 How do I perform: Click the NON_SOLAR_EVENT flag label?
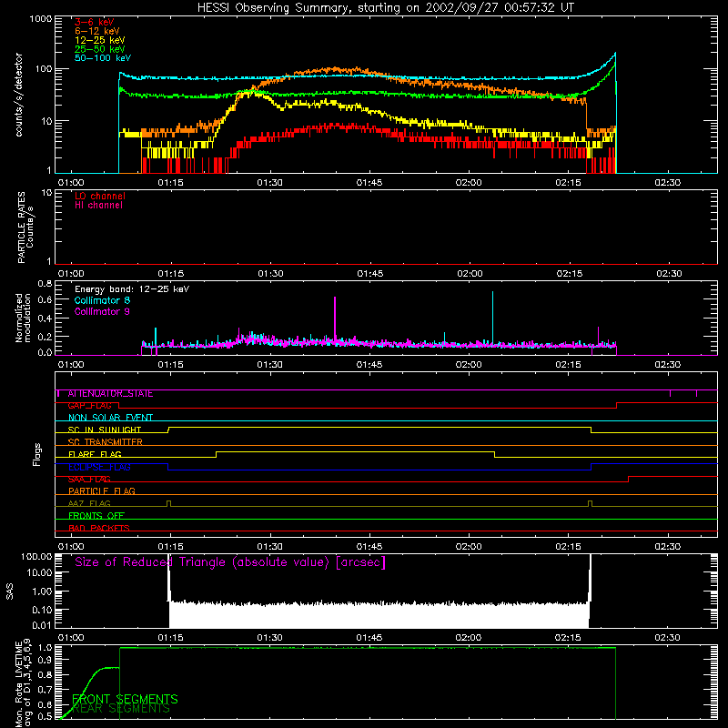pyautogui.click(x=110, y=418)
